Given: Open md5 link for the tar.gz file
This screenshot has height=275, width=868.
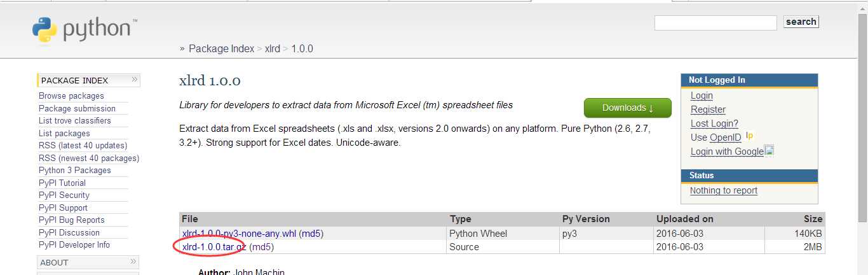Looking at the screenshot, I should point(262,246).
